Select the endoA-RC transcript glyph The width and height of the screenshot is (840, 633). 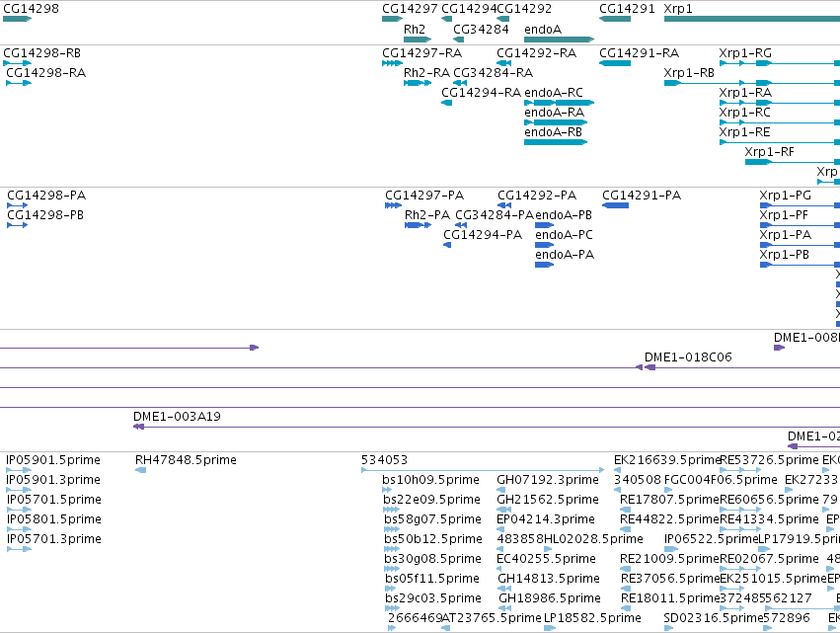pos(559,103)
